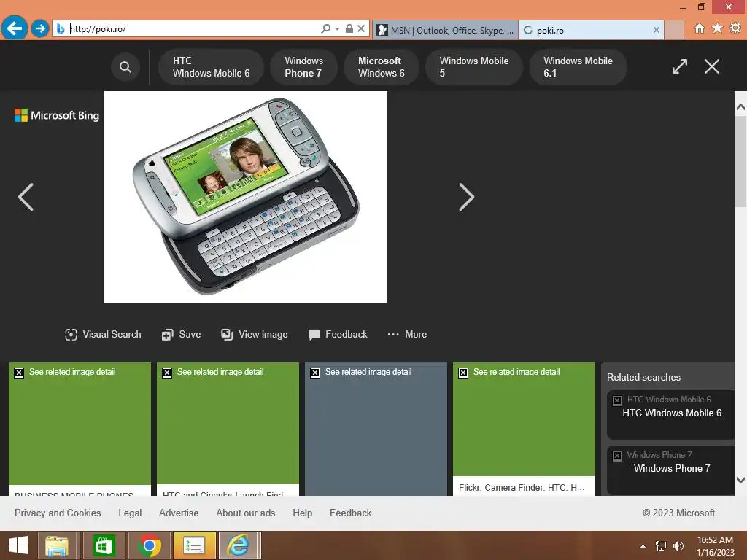Screen dimensions: 747x560
Task: Expand the image viewer to full screen
Action: pyautogui.click(x=680, y=66)
